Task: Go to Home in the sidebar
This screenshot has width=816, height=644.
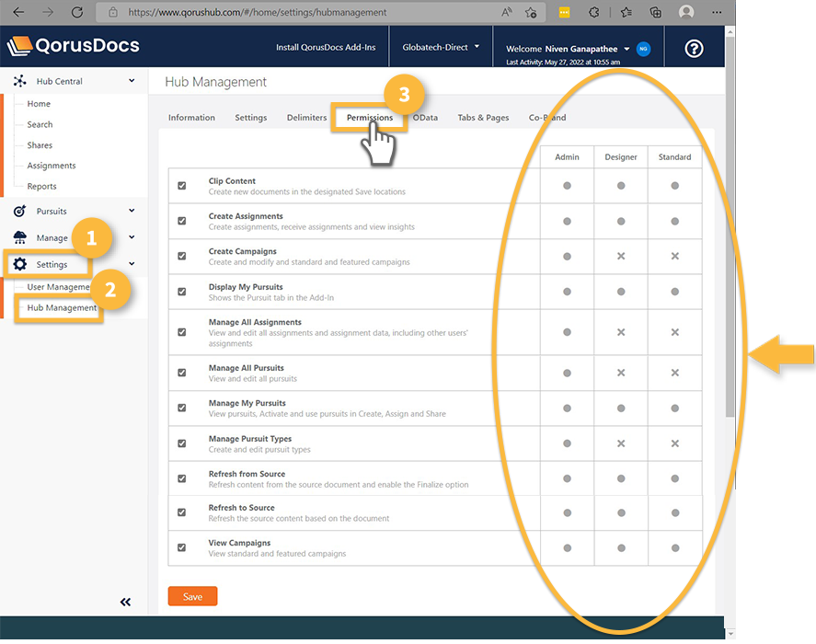Action: click(39, 104)
